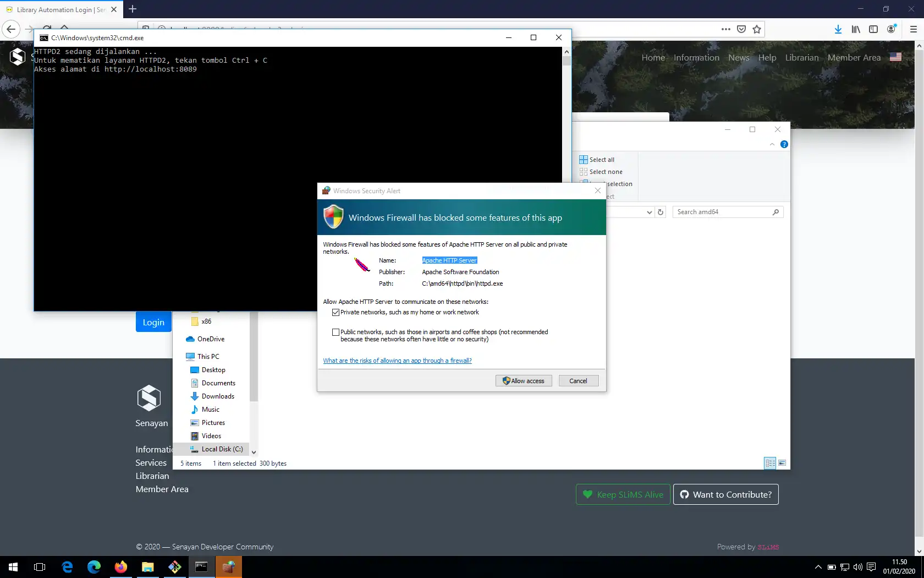This screenshot has width=924, height=578.
Task: Show hidden tray icons chevron
Action: click(x=818, y=567)
